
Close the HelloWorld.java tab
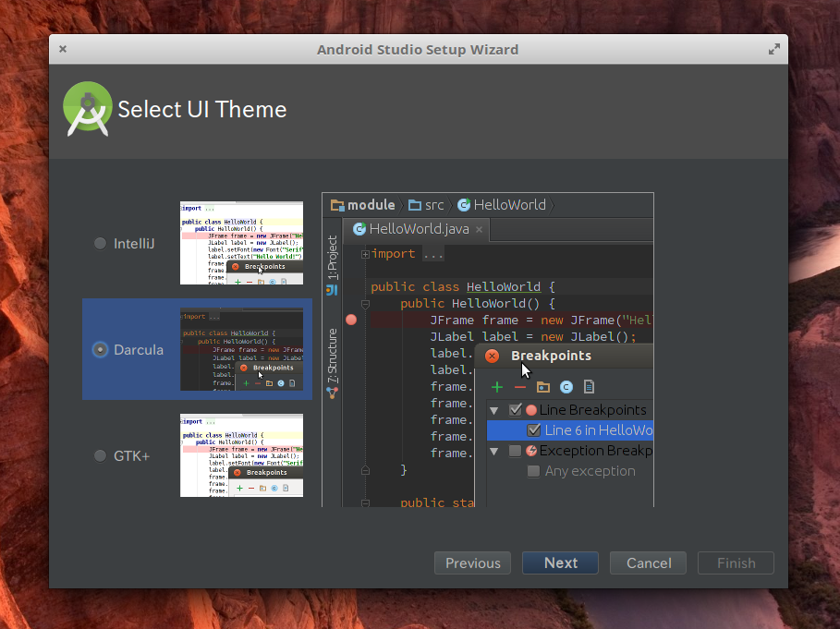[x=479, y=230]
